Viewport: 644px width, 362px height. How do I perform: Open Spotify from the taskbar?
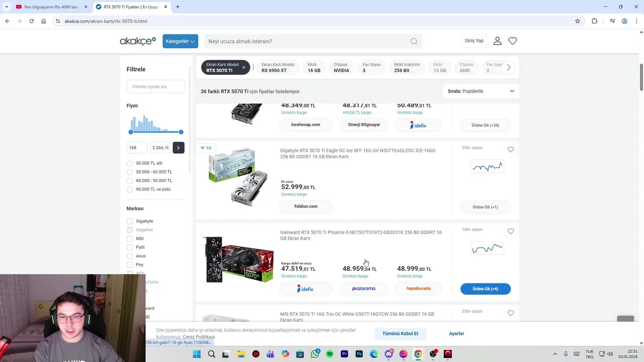click(330, 354)
